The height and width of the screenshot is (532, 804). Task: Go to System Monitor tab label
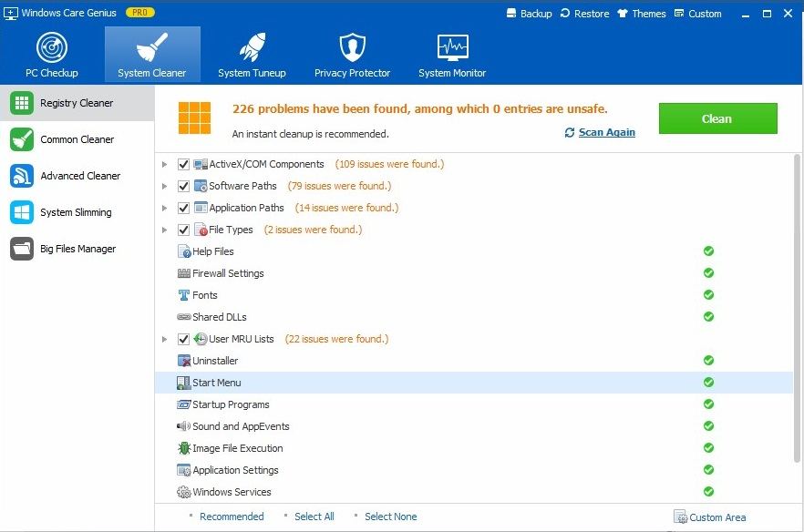[x=452, y=73]
